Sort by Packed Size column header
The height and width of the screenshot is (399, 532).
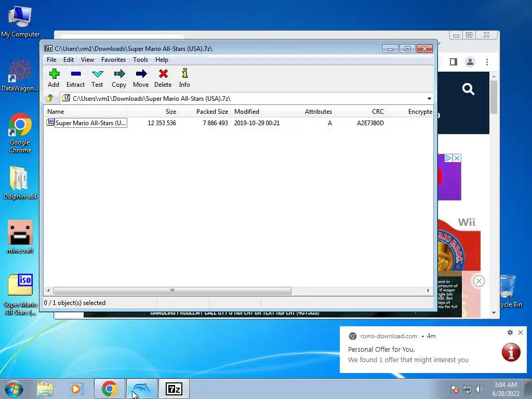[205, 112]
